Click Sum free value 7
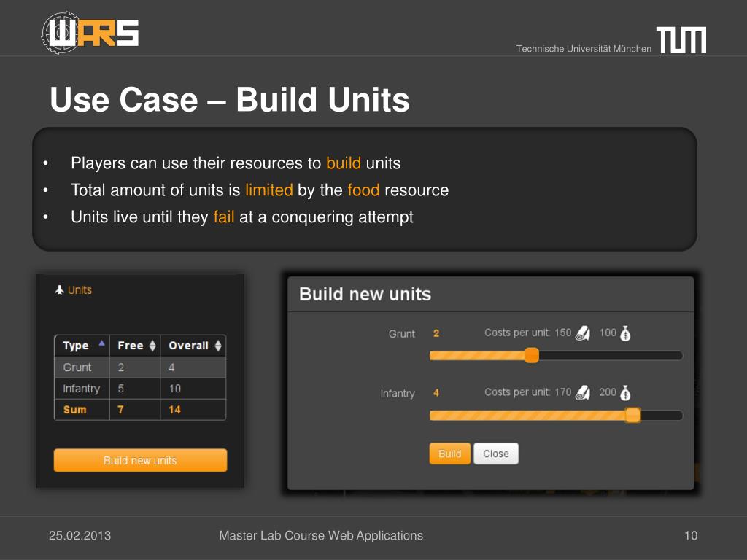The image size is (747, 560). click(120, 410)
